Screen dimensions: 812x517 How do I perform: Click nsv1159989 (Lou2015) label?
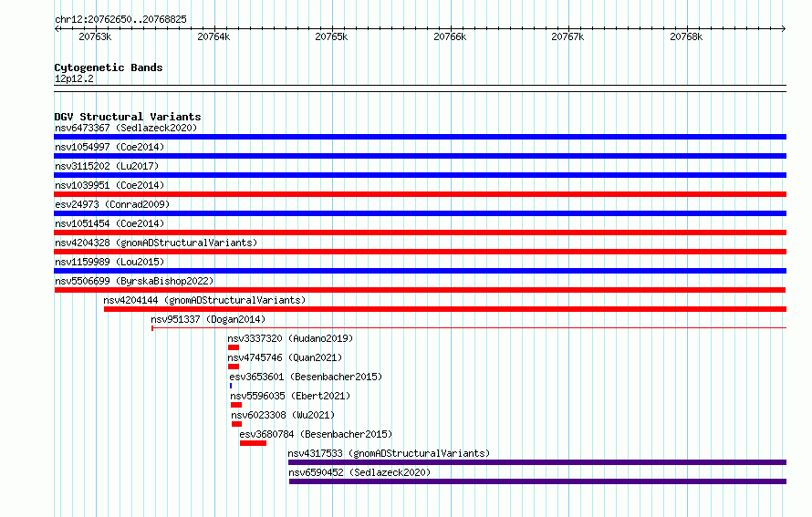click(x=109, y=262)
